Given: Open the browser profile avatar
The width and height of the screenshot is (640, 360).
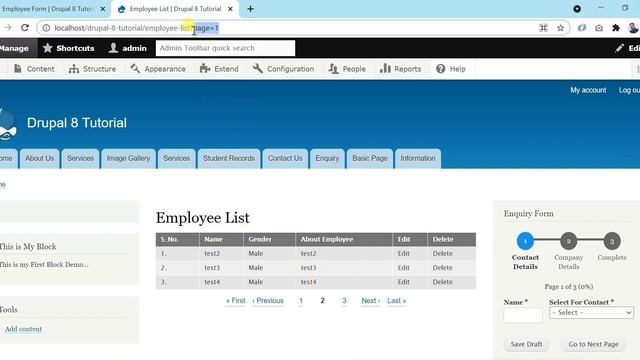Looking at the screenshot, I should (633, 28).
